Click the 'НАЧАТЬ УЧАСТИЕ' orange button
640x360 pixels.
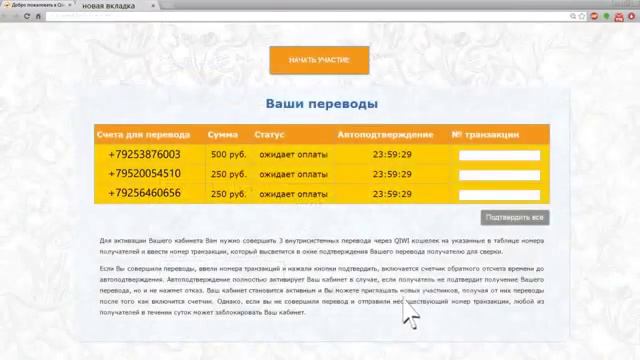[319, 60]
